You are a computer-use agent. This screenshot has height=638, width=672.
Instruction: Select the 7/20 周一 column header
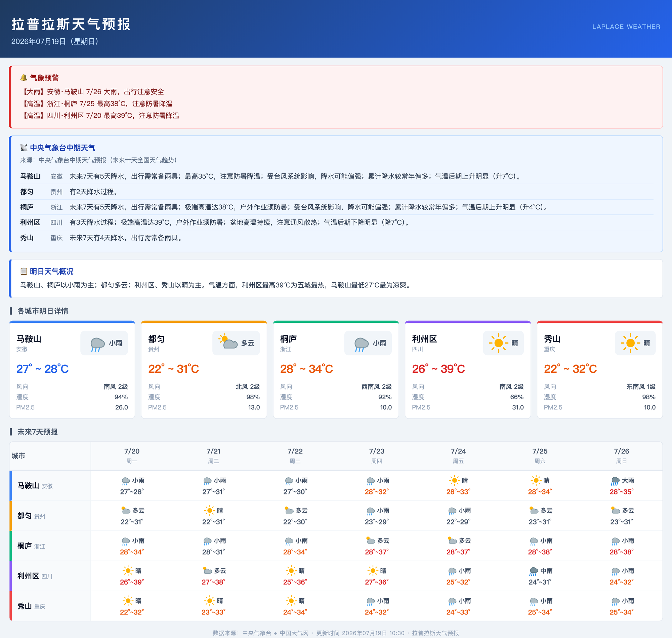tap(132, 456)
